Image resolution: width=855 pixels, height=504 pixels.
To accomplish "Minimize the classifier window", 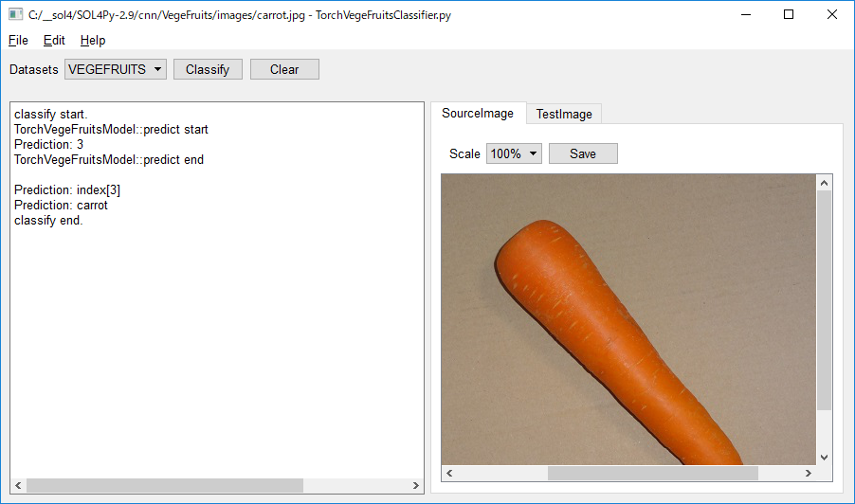I will (746, 15).
